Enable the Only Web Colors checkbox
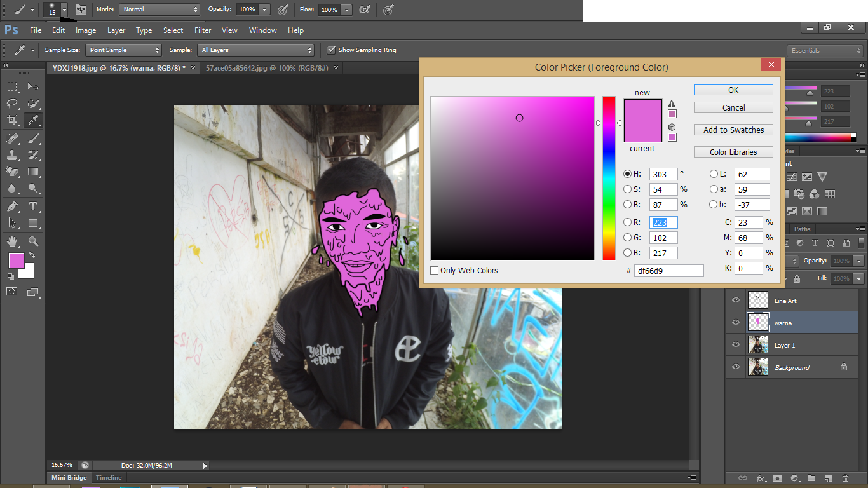Image resolution: width=868 pixels, height=488 pixels. point(435,270)
